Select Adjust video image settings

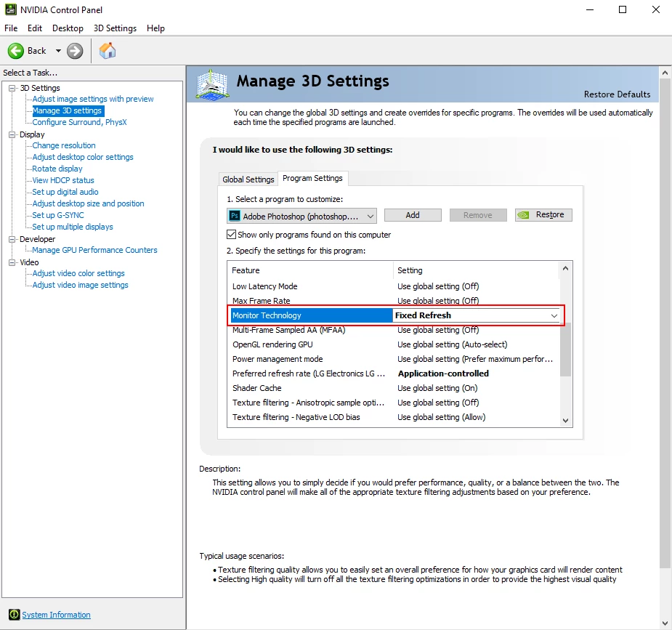80,285
